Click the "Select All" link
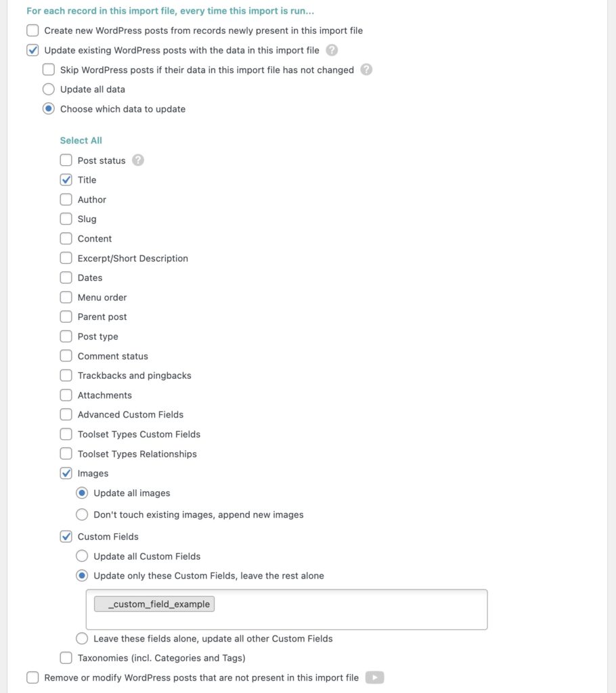The image size is (616, 693). tap(81, 140)
